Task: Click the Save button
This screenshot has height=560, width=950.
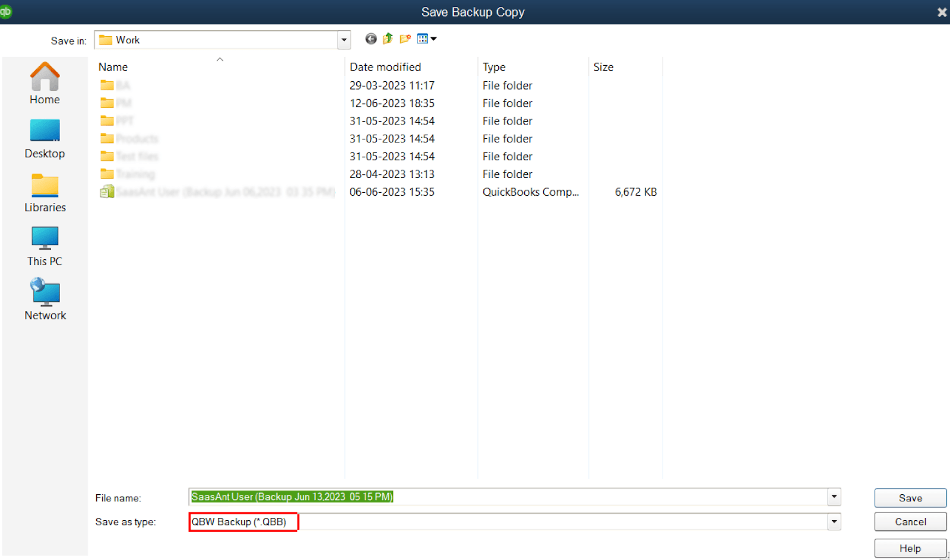Action: click(910, 498)
